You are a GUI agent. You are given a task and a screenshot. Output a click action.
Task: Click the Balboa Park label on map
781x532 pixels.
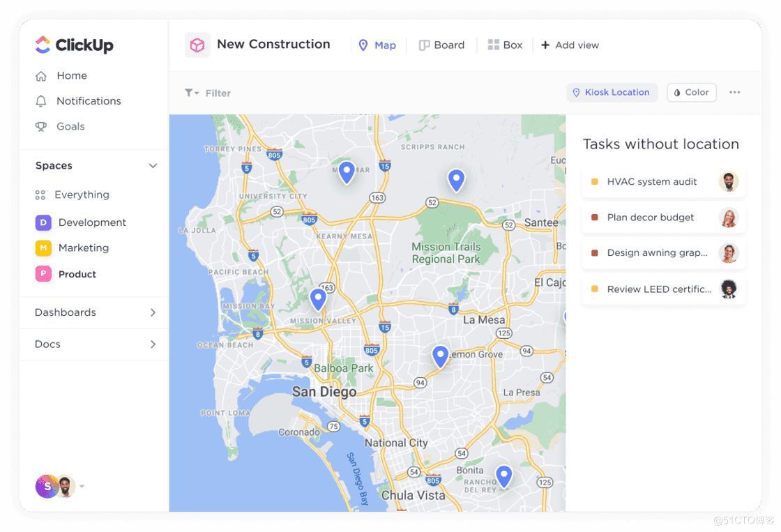pos(344,369)
